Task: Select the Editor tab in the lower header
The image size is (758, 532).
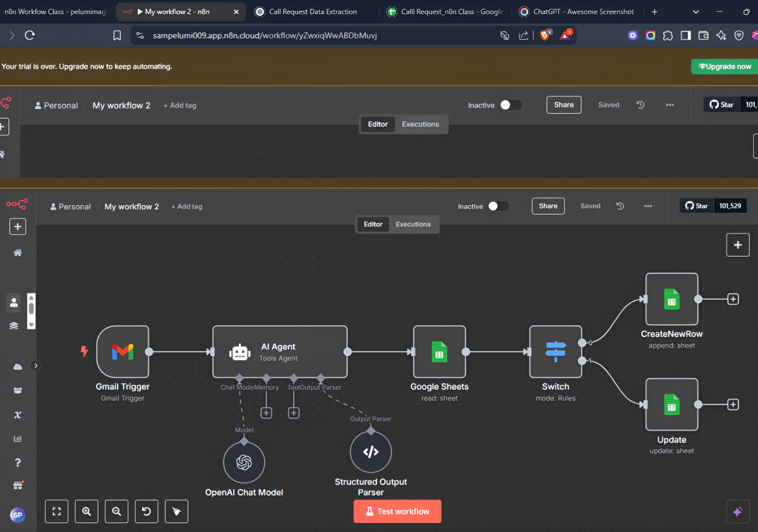Action: 373,224
